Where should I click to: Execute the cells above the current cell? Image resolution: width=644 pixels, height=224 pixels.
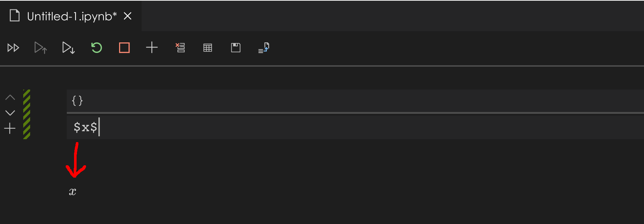(40, 47)
